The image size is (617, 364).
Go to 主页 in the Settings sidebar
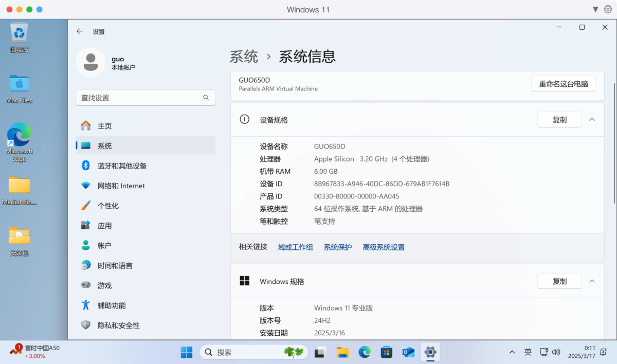point(146,126)
